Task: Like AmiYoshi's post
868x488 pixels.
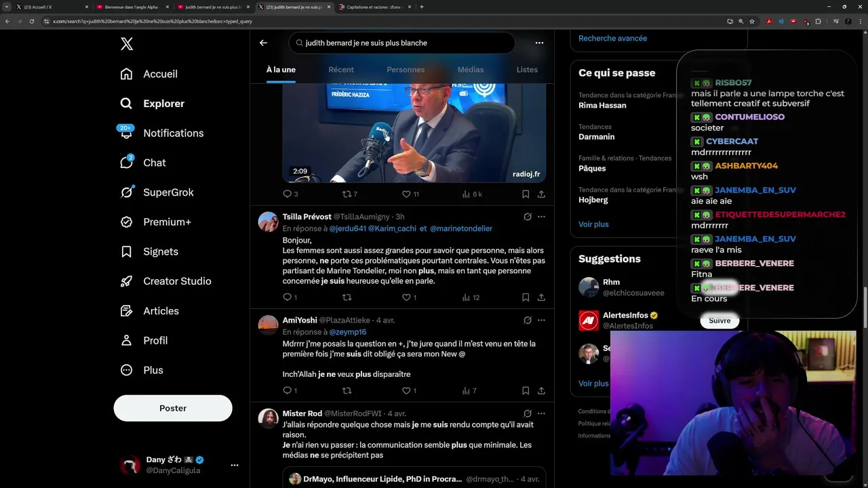Action: pyautogui.click(x=410, y=390)
